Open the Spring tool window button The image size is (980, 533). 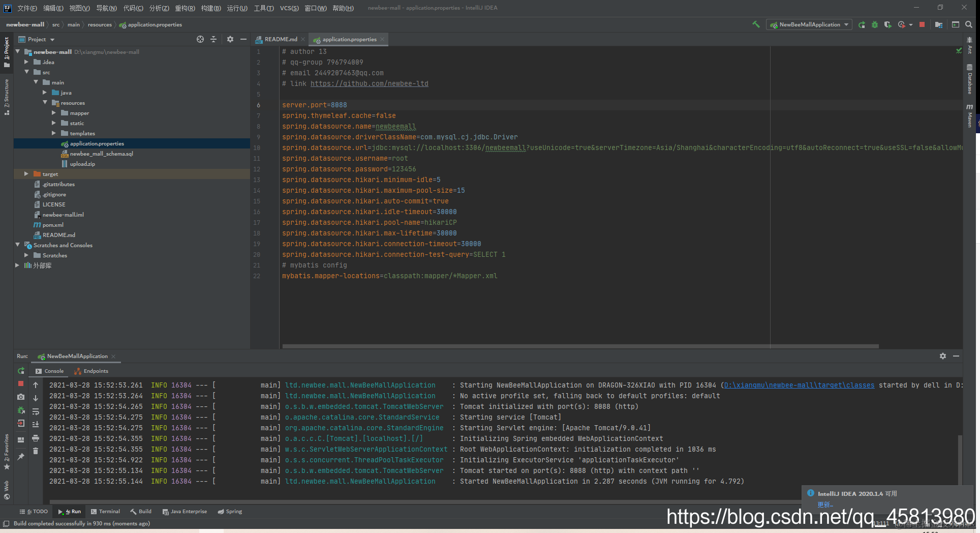pos(230,512)
